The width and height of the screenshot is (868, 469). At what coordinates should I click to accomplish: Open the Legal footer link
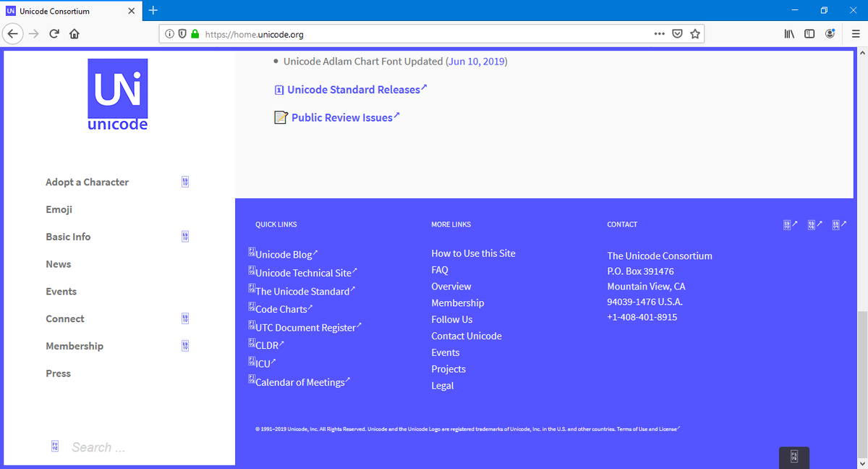(443, 386)
